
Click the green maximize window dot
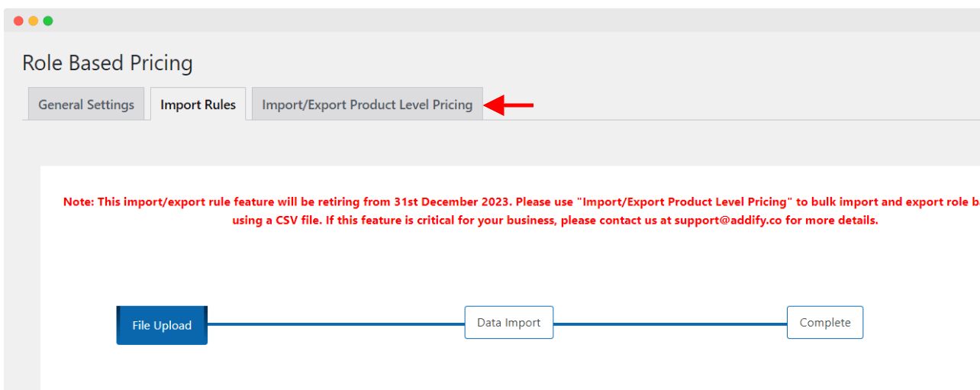pyautogui.click(x=47, y=21)
